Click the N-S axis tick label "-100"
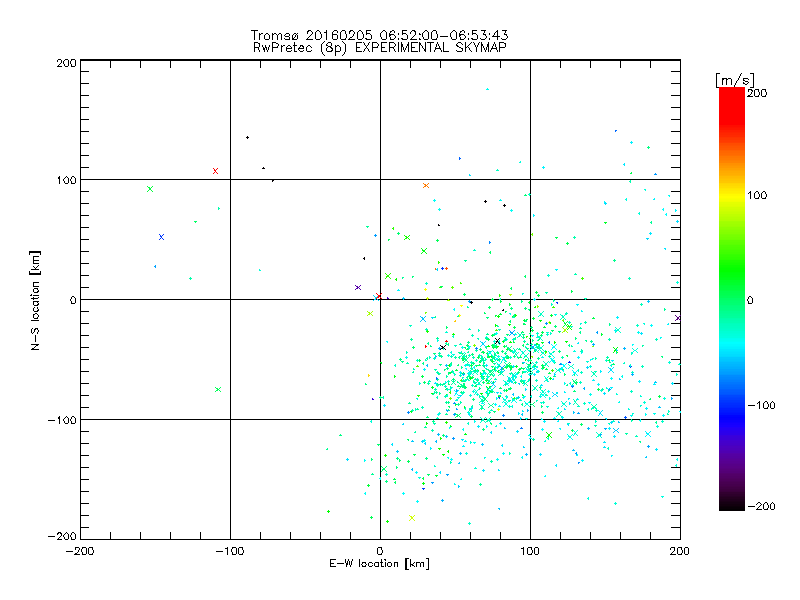The width and height of the screenshot is (800, 600). [x=62, y=420]
